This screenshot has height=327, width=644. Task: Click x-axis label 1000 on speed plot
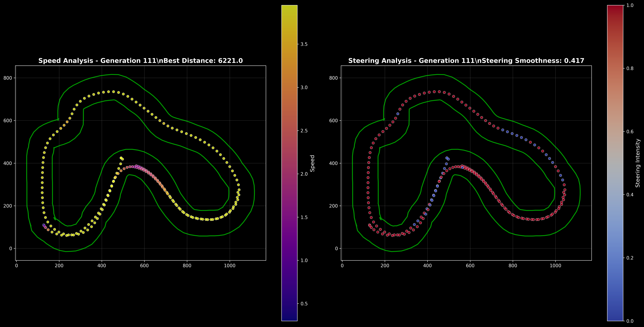click(230, 266)
